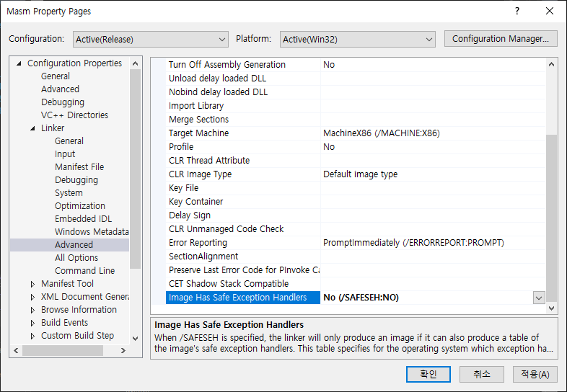The height and width of the screenshot is (392, 567).
Task: Click the tree panel scroll down arrow
Action: point(135,339)
